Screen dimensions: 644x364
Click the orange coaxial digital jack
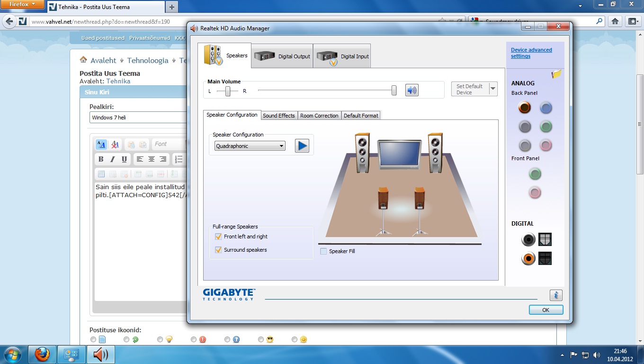528,258
